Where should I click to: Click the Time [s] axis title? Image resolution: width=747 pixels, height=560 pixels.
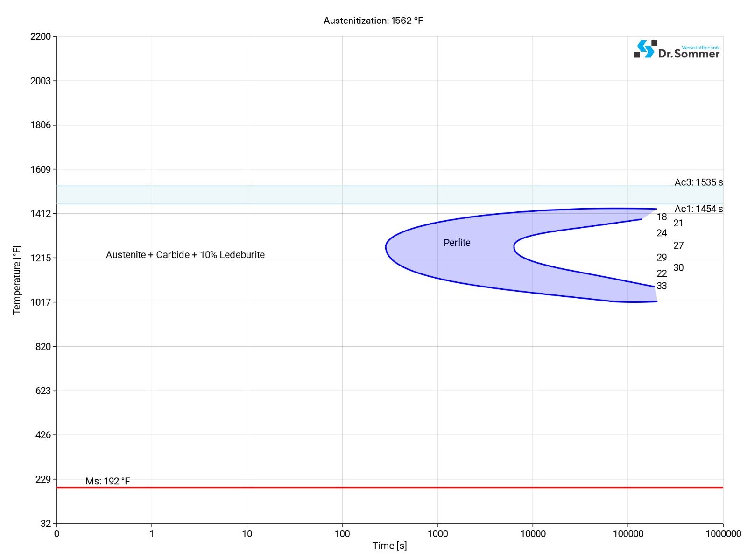coord(389,546)
